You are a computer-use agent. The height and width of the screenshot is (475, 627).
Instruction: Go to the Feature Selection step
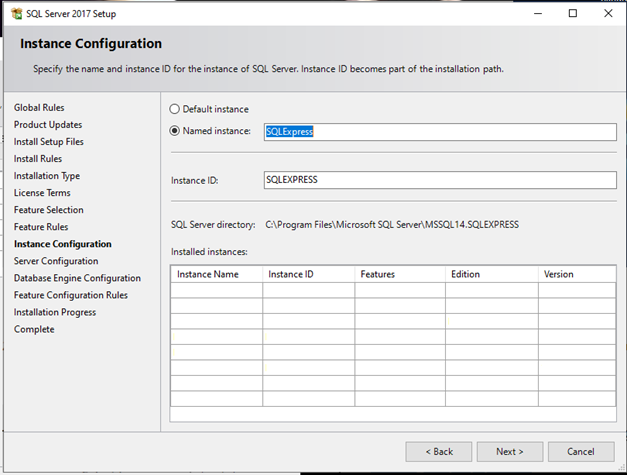point(49,210)
